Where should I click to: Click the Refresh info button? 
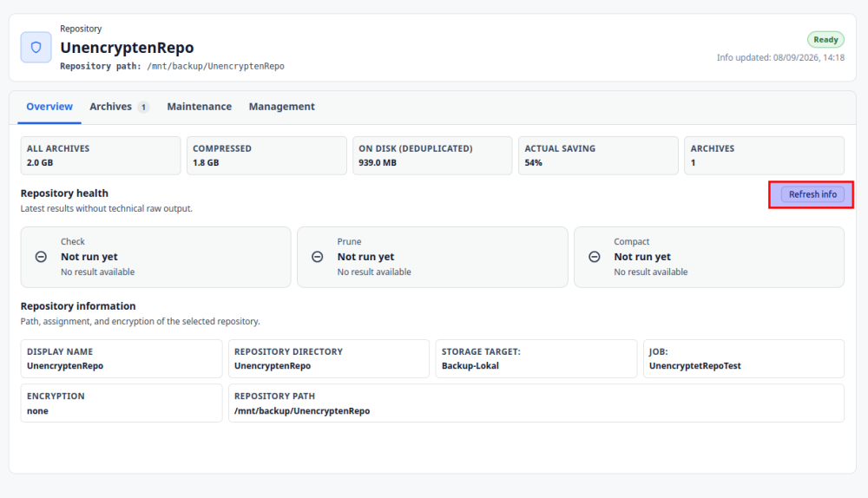click(812, 194)
